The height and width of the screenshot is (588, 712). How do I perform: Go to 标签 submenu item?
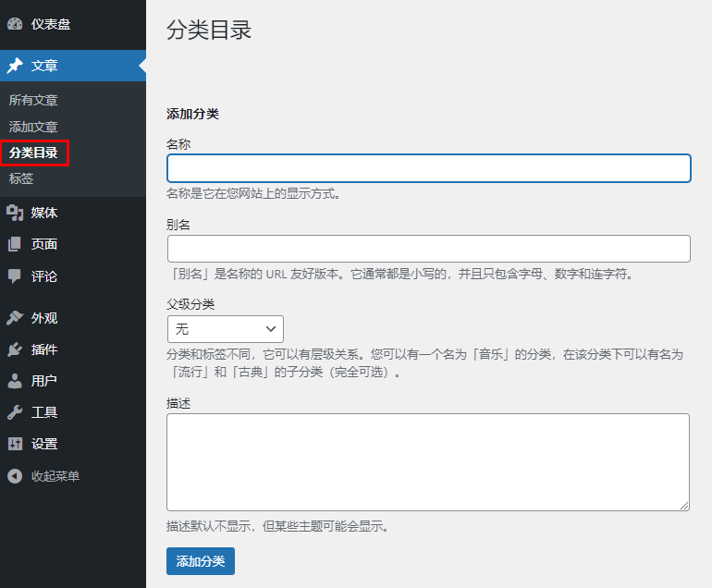[x=21, y=178]
